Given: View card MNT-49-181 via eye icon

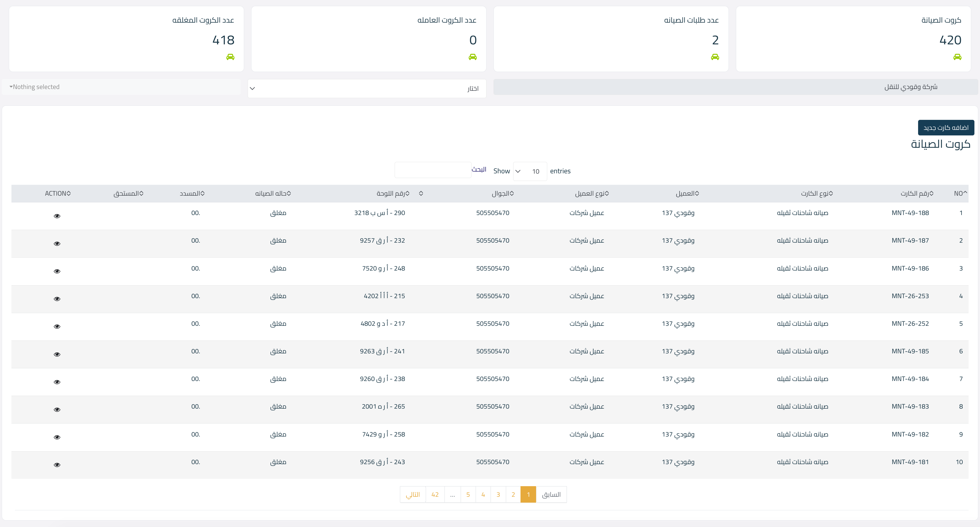Looking at the screenshot, I should 57,465.
